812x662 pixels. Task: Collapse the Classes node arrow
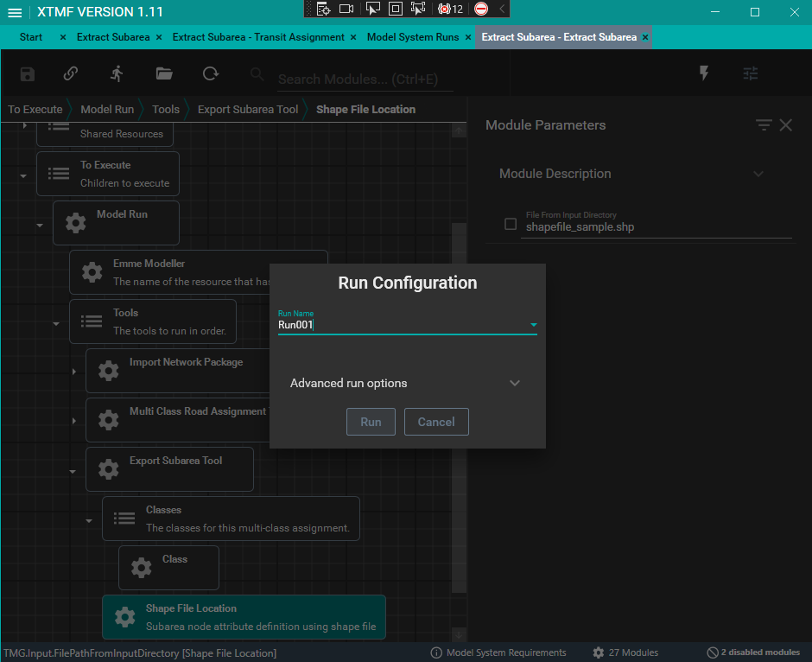pyautogui.click(x=89, y=521)
